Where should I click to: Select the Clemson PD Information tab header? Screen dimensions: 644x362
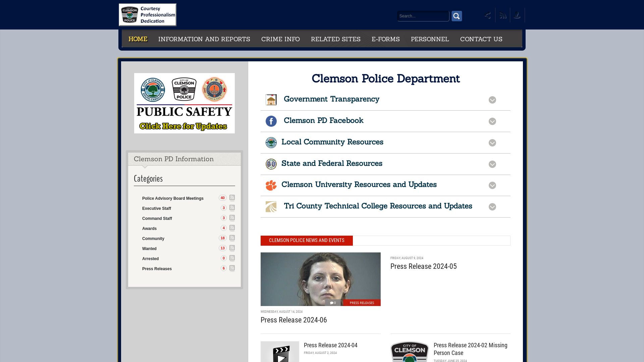(x=184, y=159)
